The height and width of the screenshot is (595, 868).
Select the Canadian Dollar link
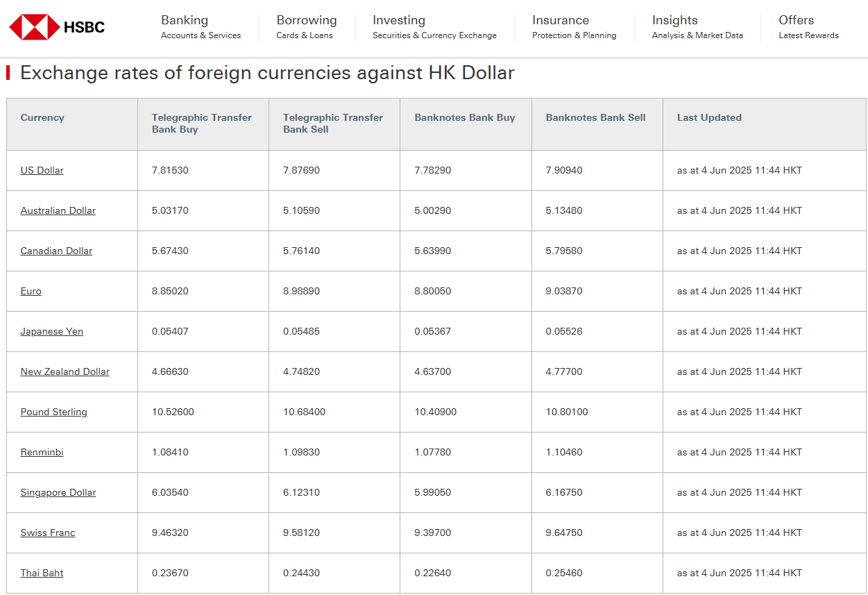click(x=56, y=251)
